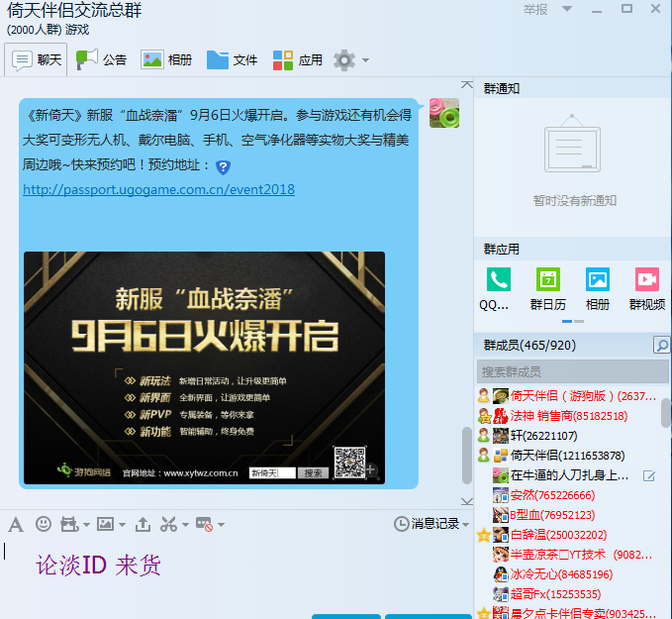The height and width of the screenshot is (619, 672).
Task: Open the 文件 tab
Action: tap(232, 60)
